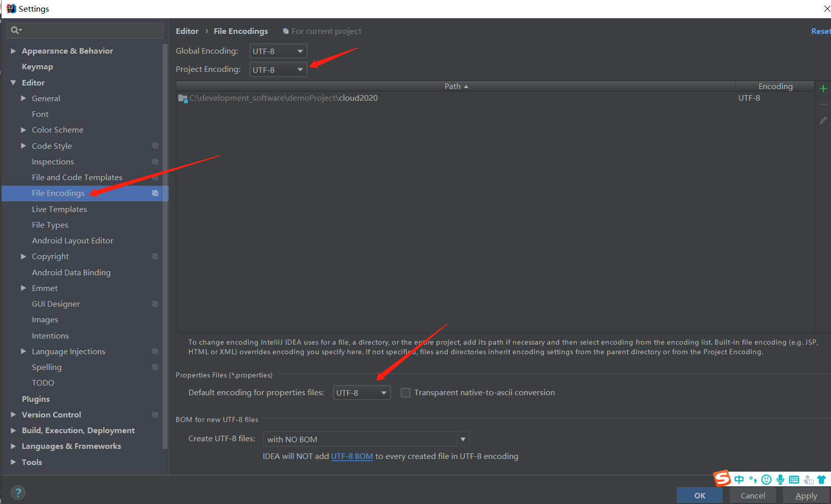This screenshot has width=831, height=504.
Task: Select File Types item
Action: (x=50, y=225)
